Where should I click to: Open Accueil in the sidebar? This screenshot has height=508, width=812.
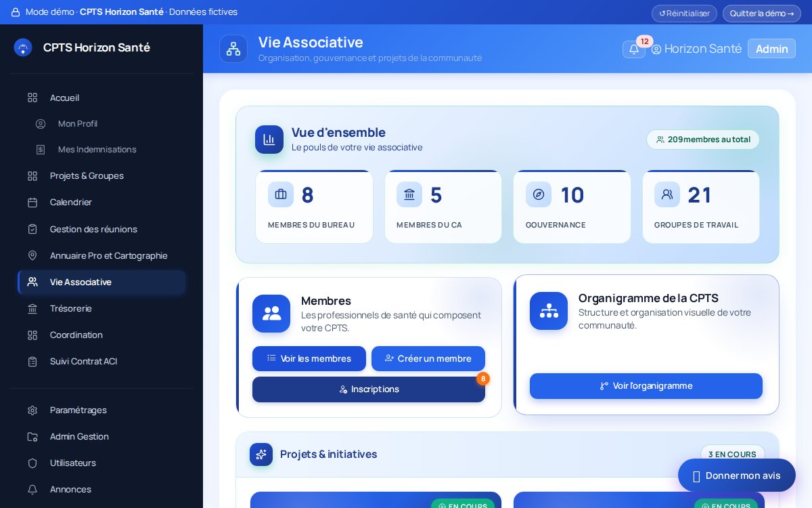[x=101, y=98]
